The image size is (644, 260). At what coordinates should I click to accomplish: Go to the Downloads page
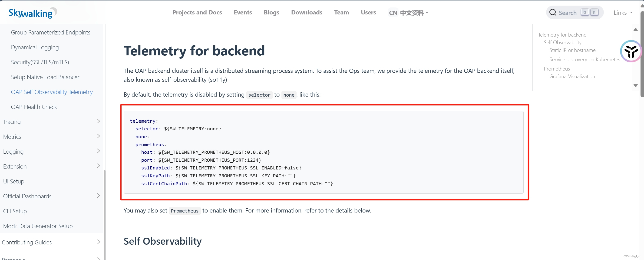(307, 13)
